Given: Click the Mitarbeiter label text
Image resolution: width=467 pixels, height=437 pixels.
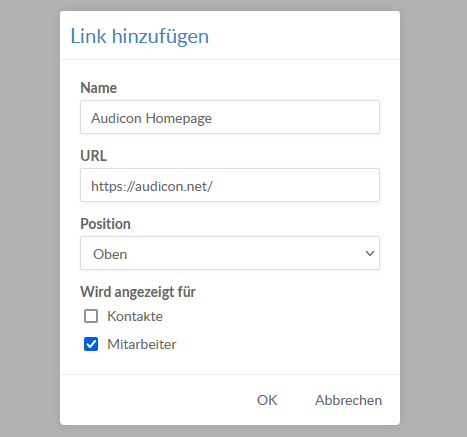Looking at the screenshot, I should [142, 344].
